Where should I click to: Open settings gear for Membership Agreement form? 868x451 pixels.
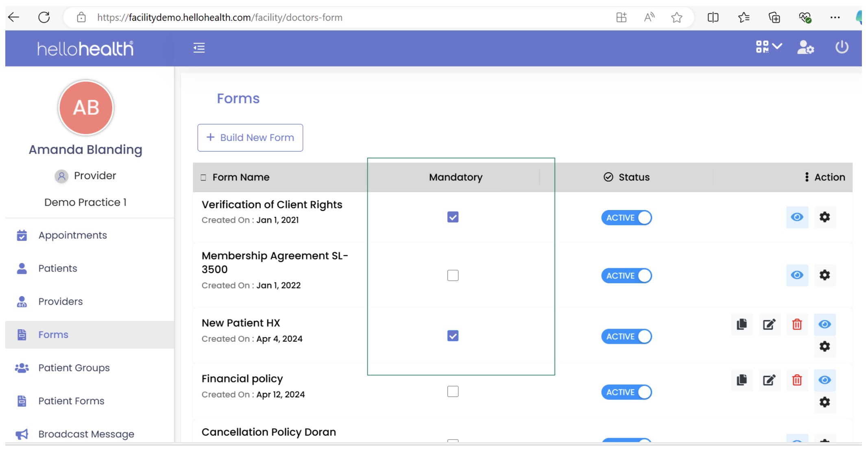824,275
